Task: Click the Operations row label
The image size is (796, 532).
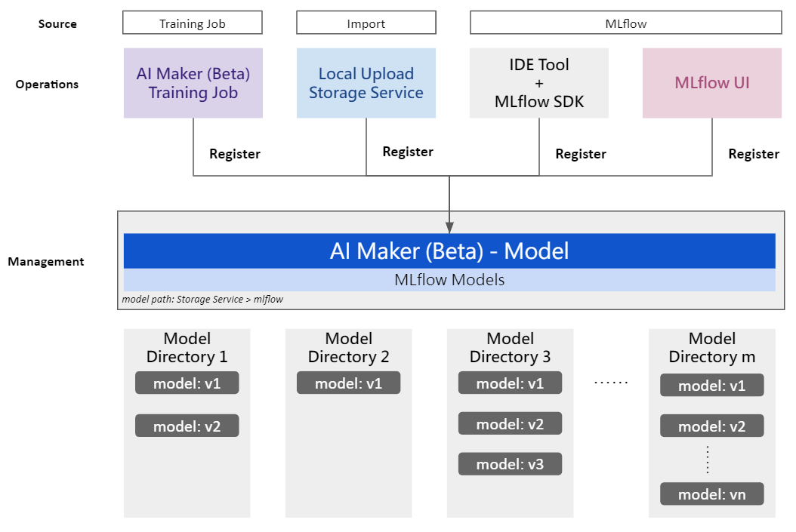Action: click(47, 85)
